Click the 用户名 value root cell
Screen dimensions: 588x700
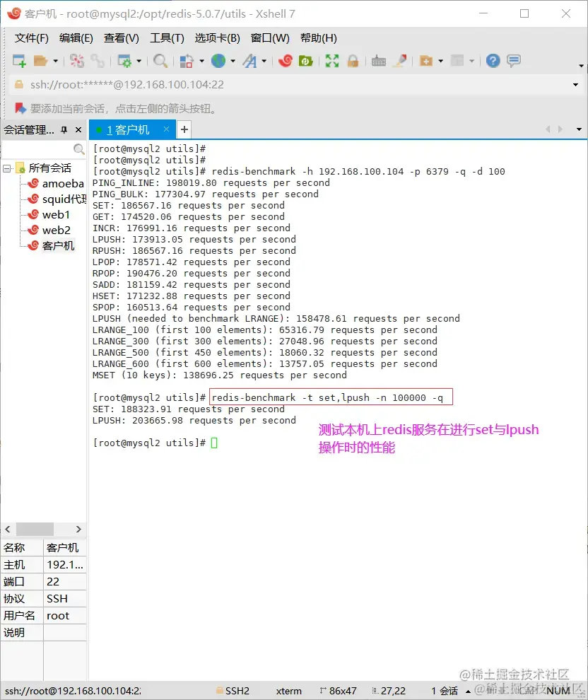65,616
